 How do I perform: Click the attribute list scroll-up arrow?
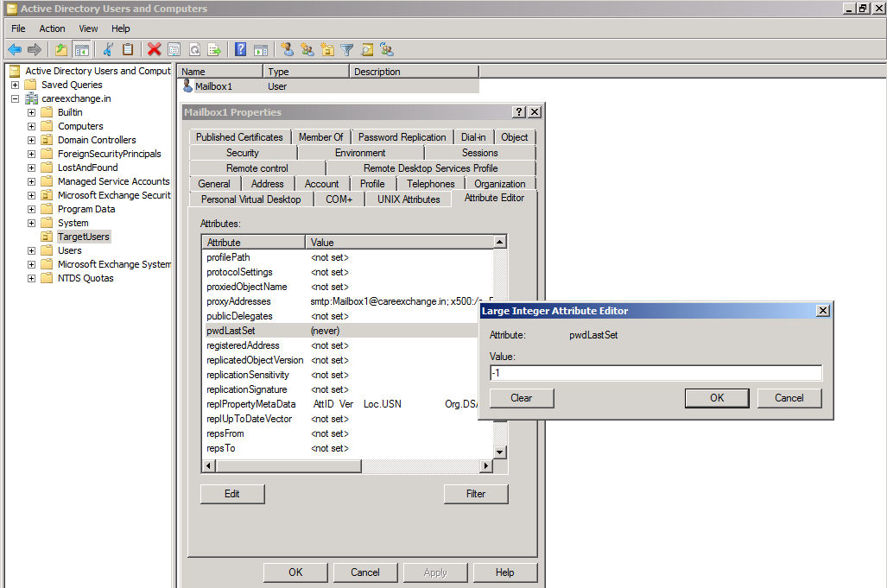[499, 242]
